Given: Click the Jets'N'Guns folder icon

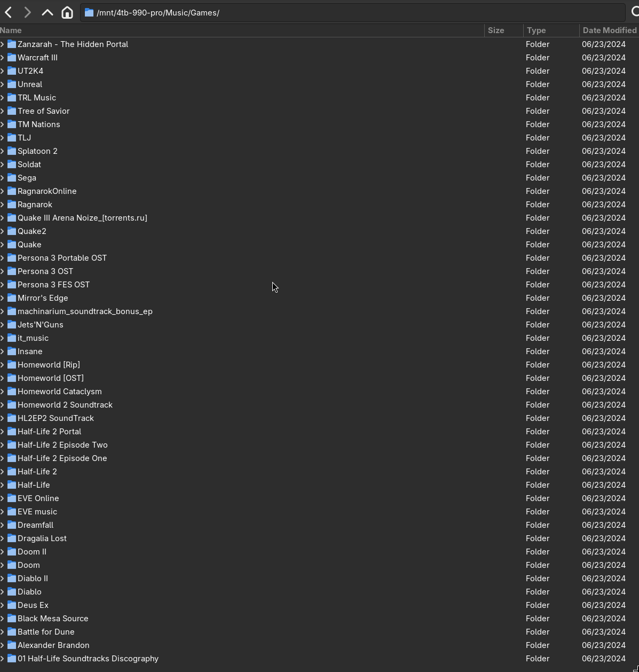Looking at the screenshot, I should (x=11, y=325).
